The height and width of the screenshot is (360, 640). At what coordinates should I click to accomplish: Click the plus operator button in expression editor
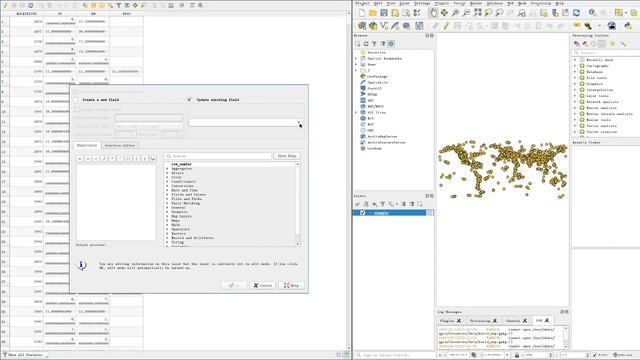(88, 158)
